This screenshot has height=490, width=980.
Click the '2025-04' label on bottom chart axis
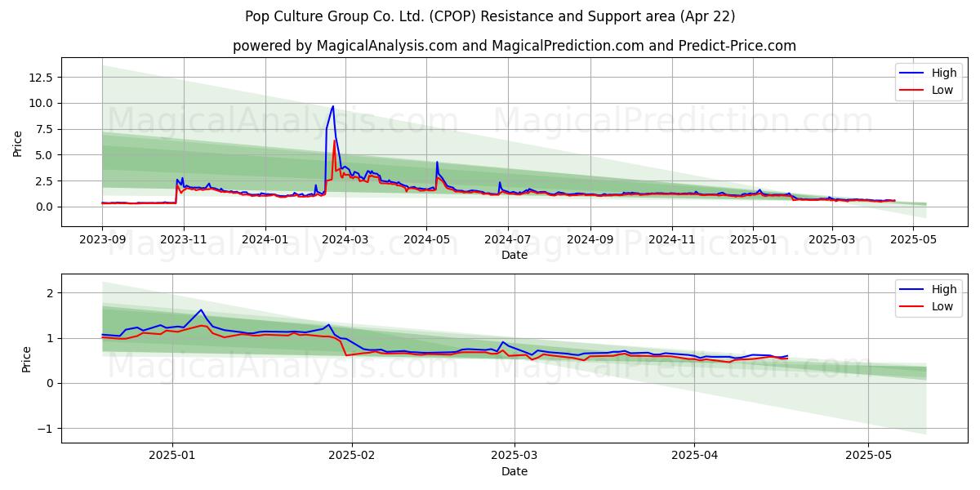694,457
